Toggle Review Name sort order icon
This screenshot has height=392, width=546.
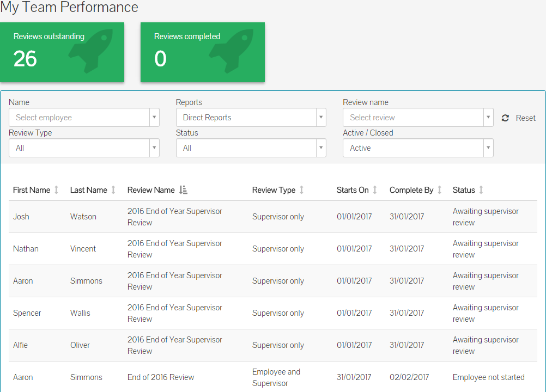point(183,190)
